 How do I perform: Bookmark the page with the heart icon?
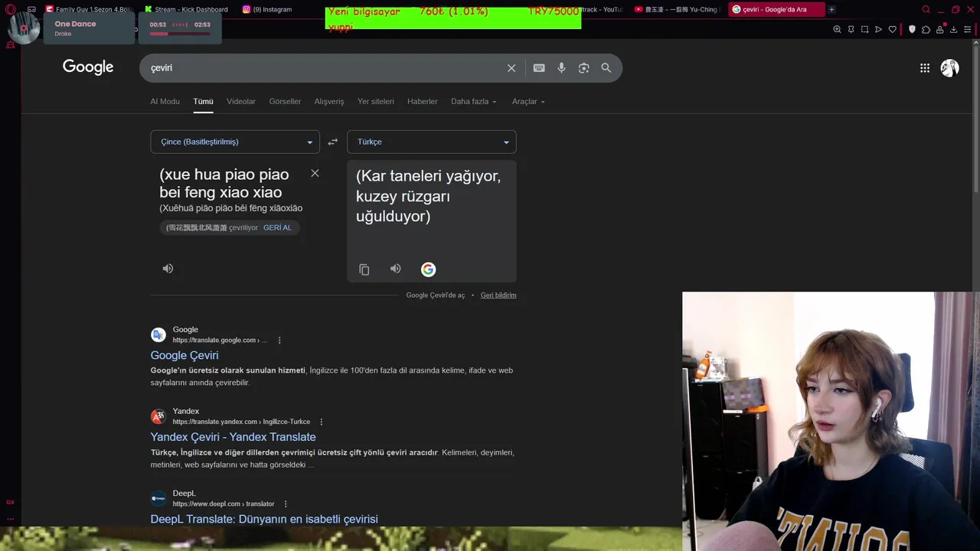click(x=892, y=29)
